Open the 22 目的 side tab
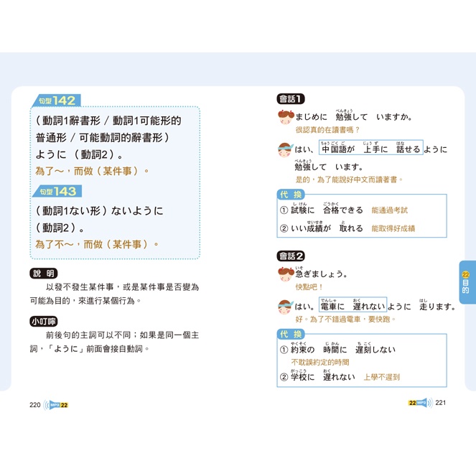 (465, 282)
